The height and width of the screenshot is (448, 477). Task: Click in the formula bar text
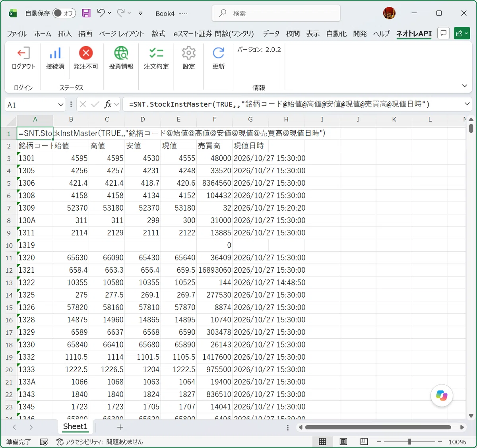click(293, 104)
